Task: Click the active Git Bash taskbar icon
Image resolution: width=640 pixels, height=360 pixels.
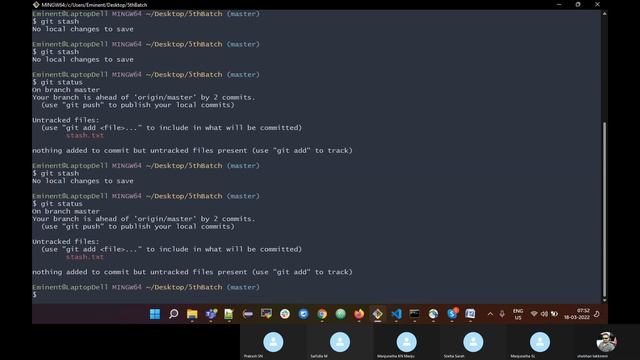Action: [378, 314]
